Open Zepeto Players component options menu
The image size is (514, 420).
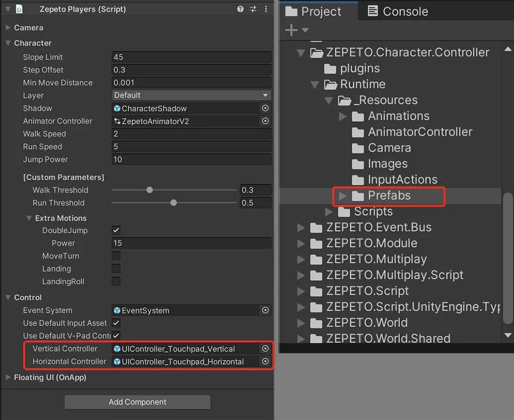pyautogui.click(x=266, y=9)
